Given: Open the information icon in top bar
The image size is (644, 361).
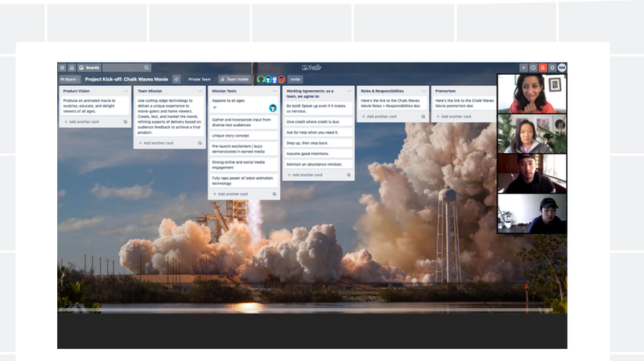Looking at the screenshot, I should tap(533, 68).
